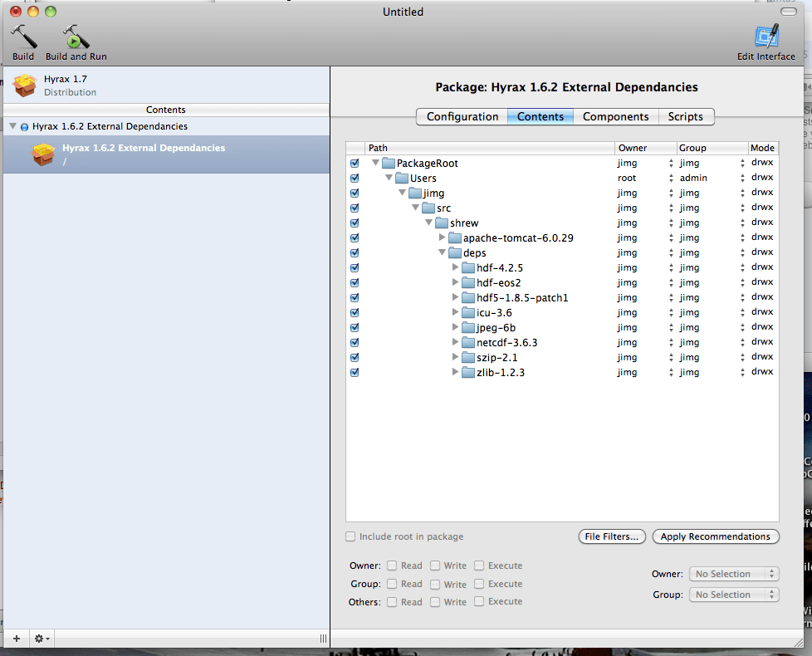Expand the hdf-4.2.5 folder triangle
812x656 pixels.
455,267
